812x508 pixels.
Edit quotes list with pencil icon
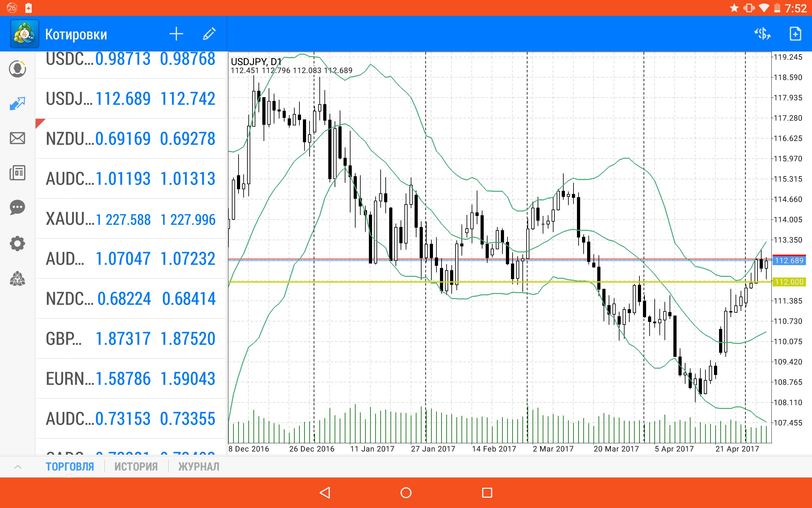click(x=209, y=34)
